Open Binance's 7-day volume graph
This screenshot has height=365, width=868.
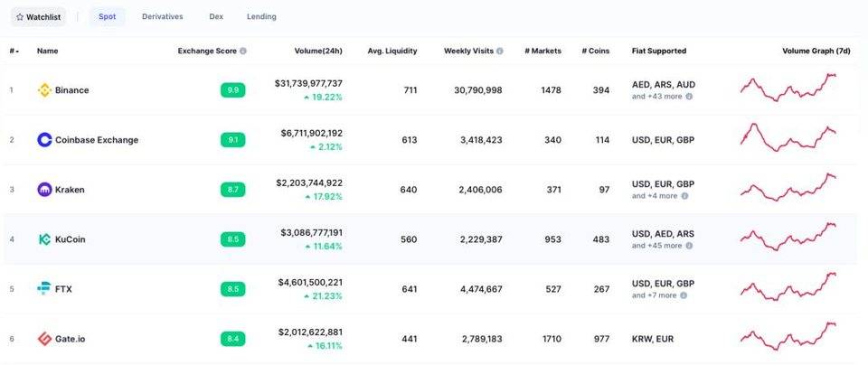point(788,88)
